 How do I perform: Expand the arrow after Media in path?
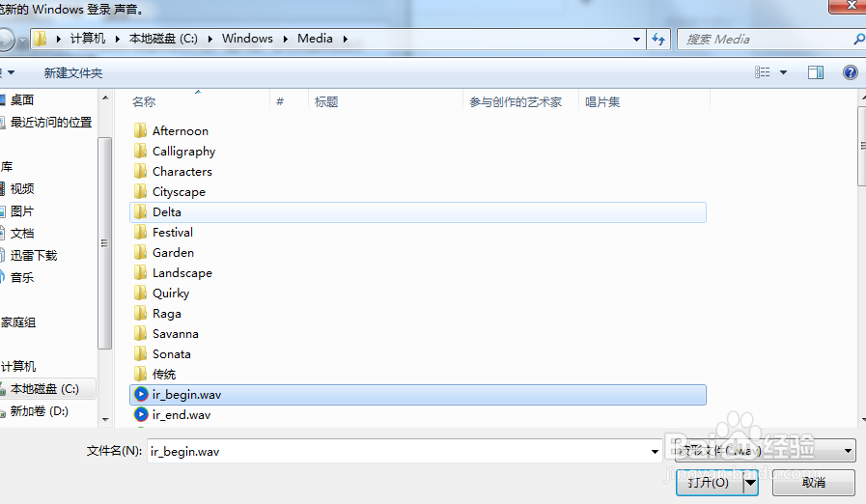(x=346, y=39)
